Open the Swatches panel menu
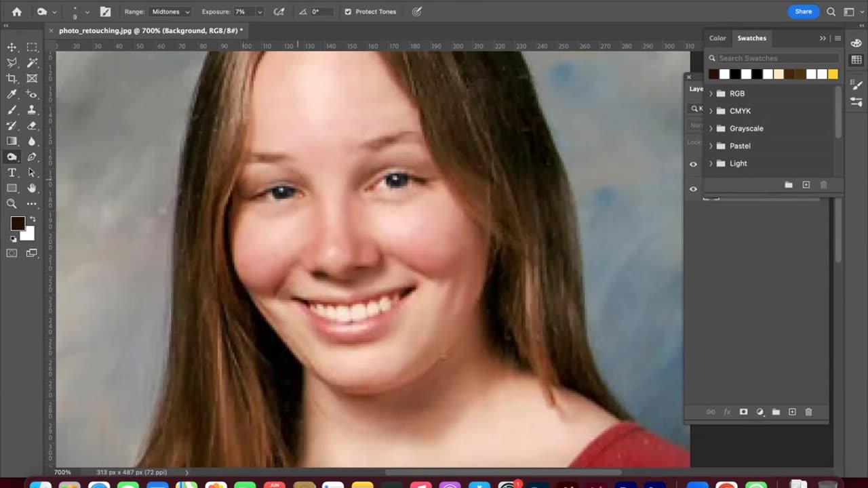 pyautogui.click(x=837, y=38)
